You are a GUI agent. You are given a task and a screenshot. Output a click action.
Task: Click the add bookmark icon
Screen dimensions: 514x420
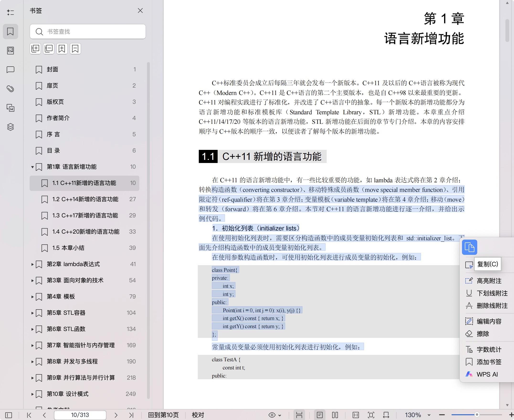62,49
